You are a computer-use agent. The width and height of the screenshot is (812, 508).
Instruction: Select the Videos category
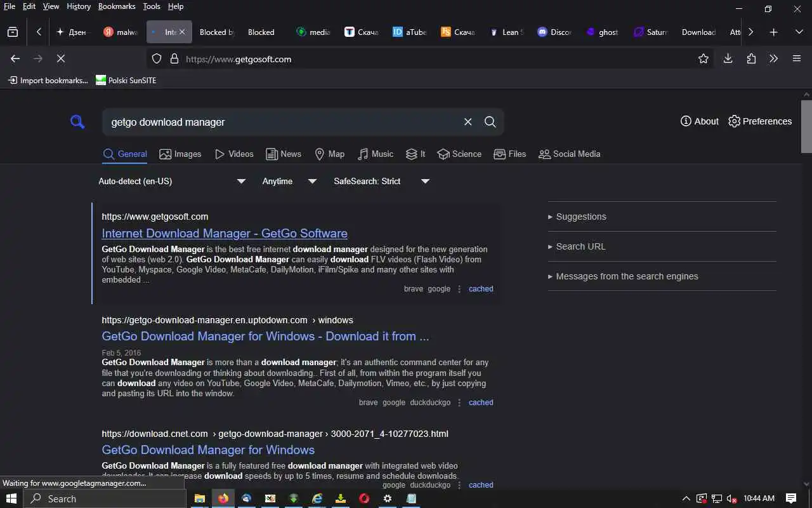(x=234, y=154)
